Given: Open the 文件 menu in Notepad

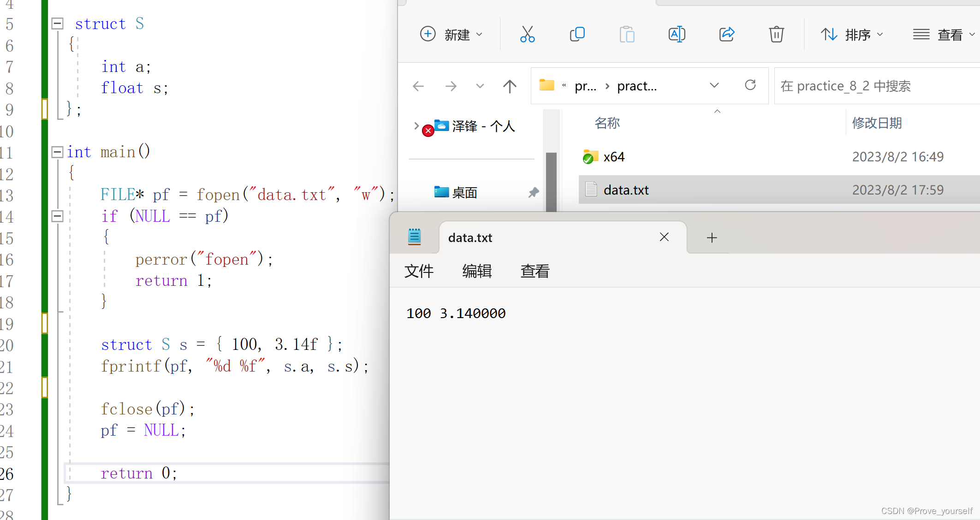Looking at the screenshot, I should pos(419,271).
